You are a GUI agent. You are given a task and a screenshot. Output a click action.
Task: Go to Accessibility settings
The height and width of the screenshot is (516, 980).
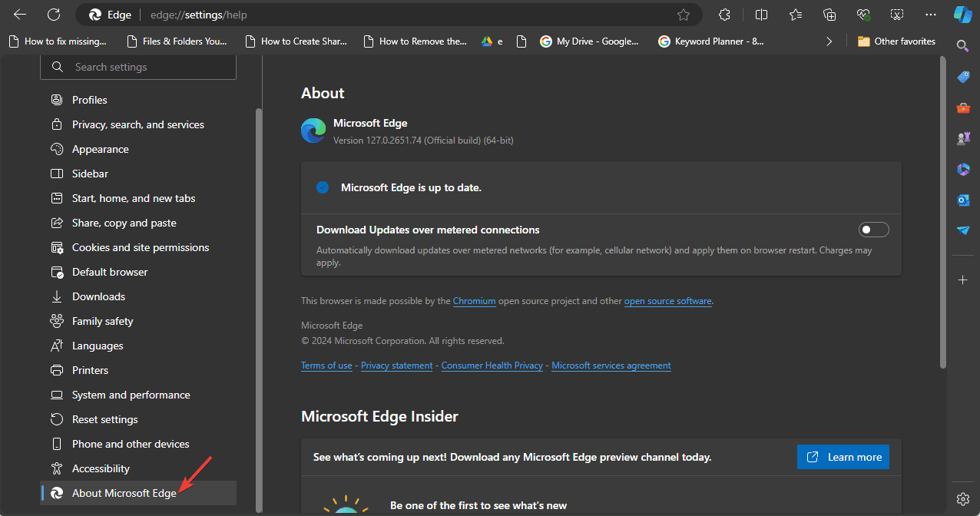point(138,468)
